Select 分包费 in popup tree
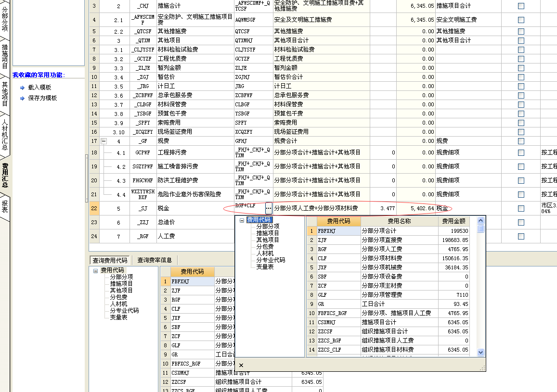 (x=265, y=247)
